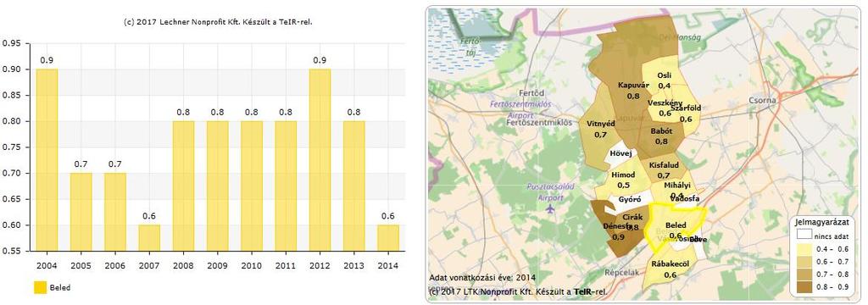The image size is (868, 305).
Task: Click the Csorna town label
Action: [x=763, y=100]
